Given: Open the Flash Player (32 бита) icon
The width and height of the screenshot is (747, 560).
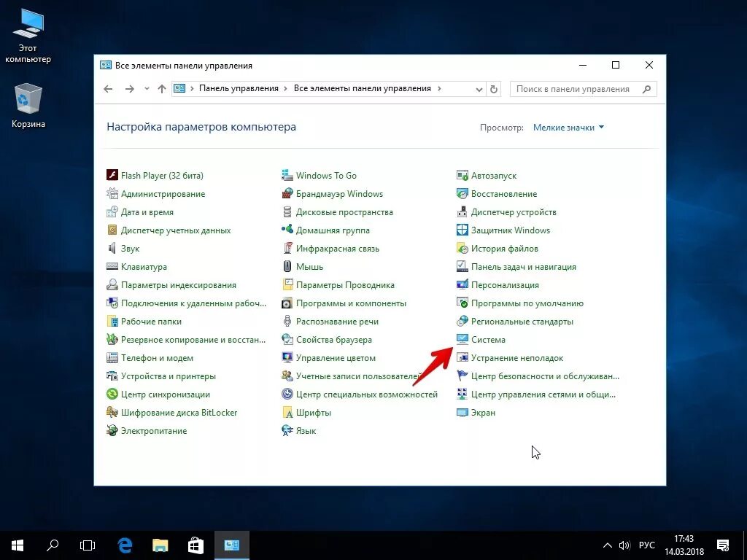Looking at the screenshot, I should pyautogui.click(x=112, y=175).
